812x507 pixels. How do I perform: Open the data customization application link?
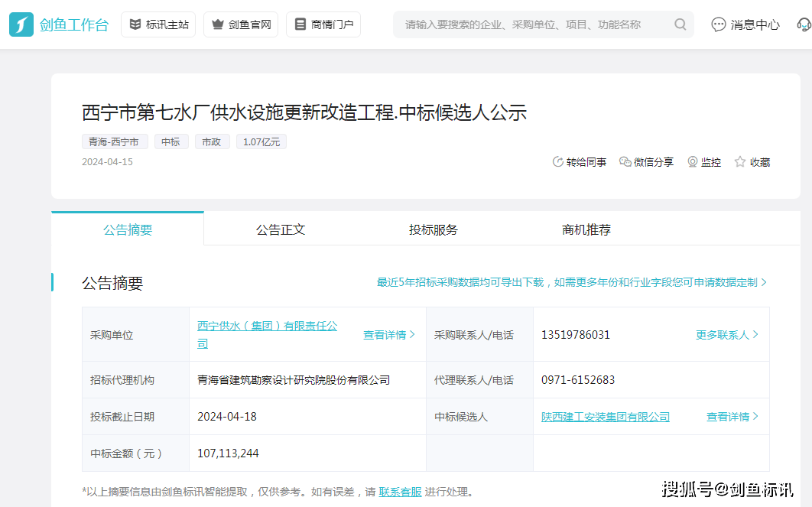coord(572,282)
